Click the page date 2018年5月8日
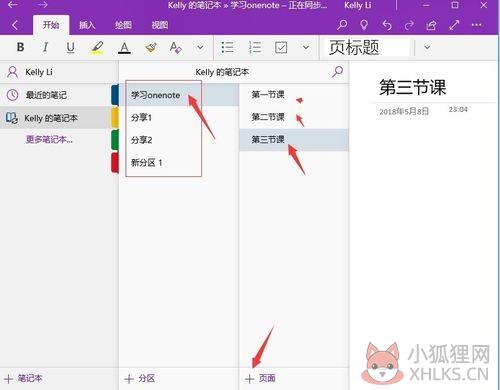Screen dimensions: 500x390 (404, 111)
